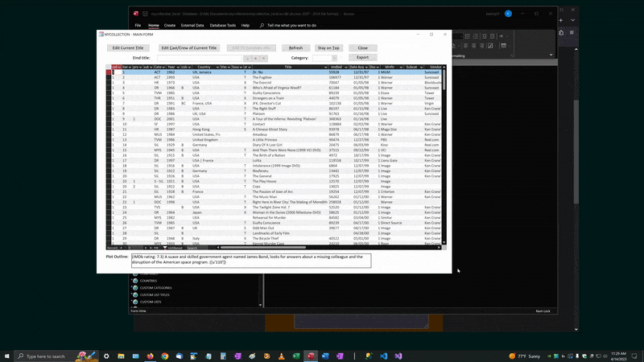644x362 pixels.
Task: Open the Category combo box
Action: coord(334,58)
